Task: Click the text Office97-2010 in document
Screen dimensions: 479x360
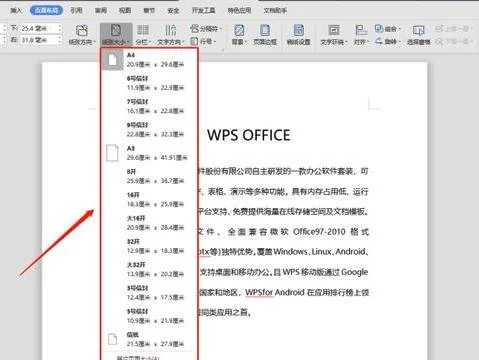Action: [319, 232]
